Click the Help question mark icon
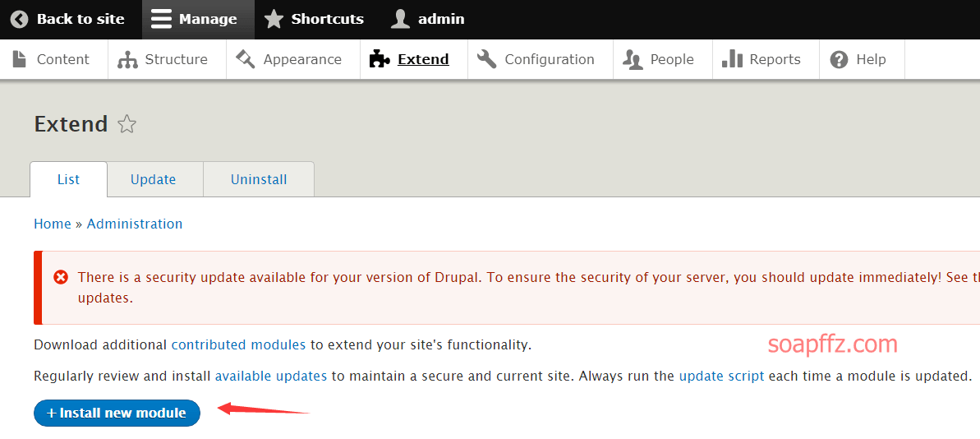 coord(839,59)
